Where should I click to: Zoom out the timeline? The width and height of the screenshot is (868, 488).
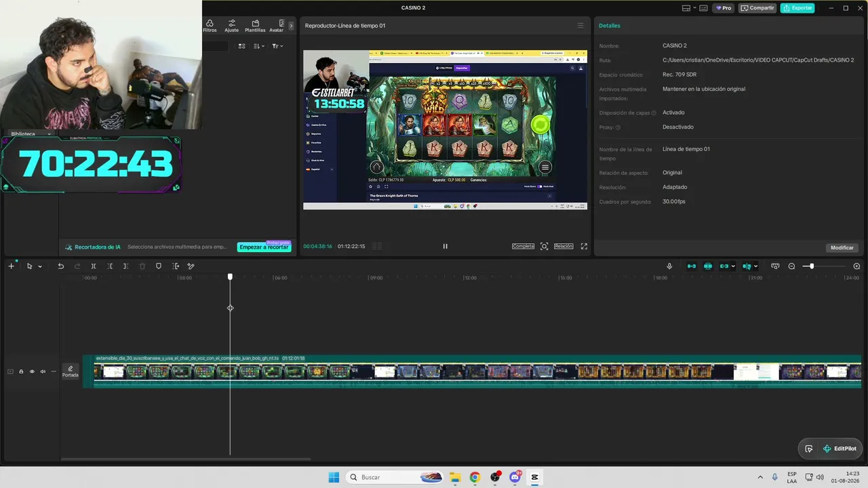click(791, 266)
